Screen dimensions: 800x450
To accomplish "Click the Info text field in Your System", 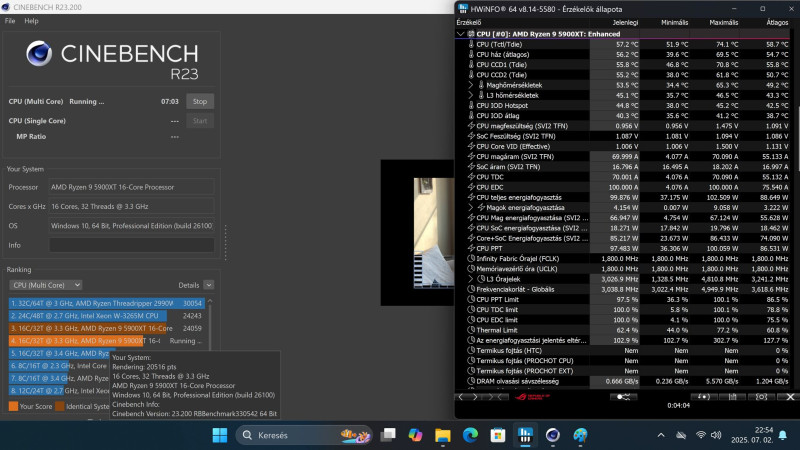I will [132, 245].
